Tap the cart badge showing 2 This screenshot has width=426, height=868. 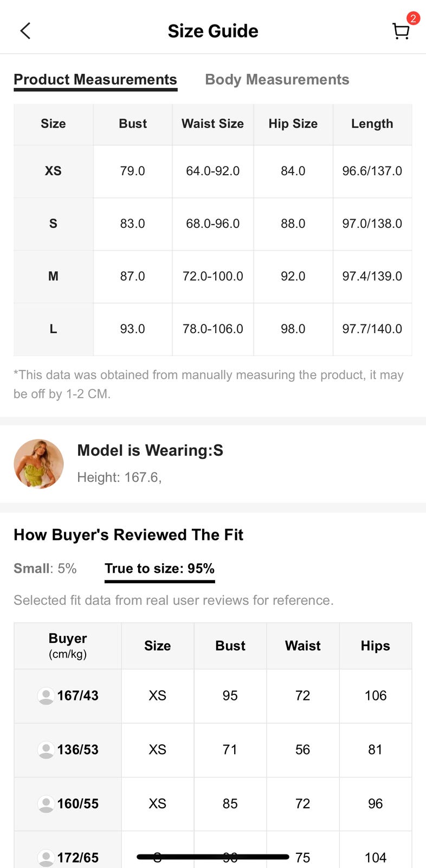point(413,18)
